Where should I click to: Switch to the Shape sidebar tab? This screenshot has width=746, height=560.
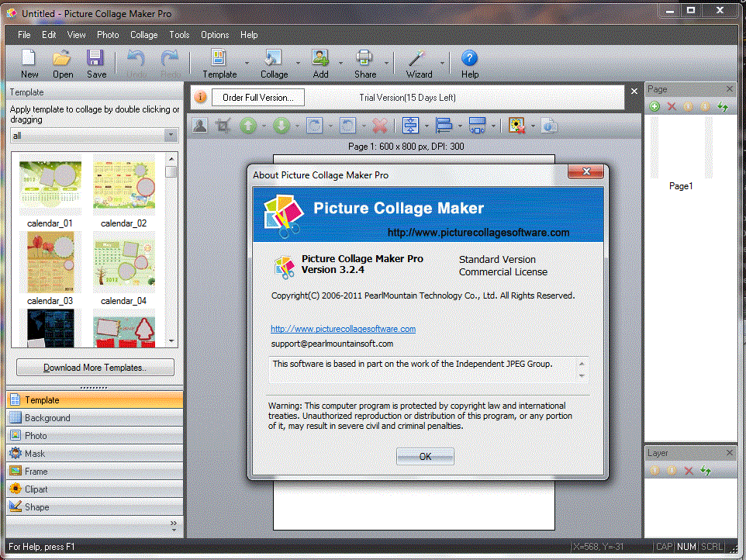[x=95, y=506]
